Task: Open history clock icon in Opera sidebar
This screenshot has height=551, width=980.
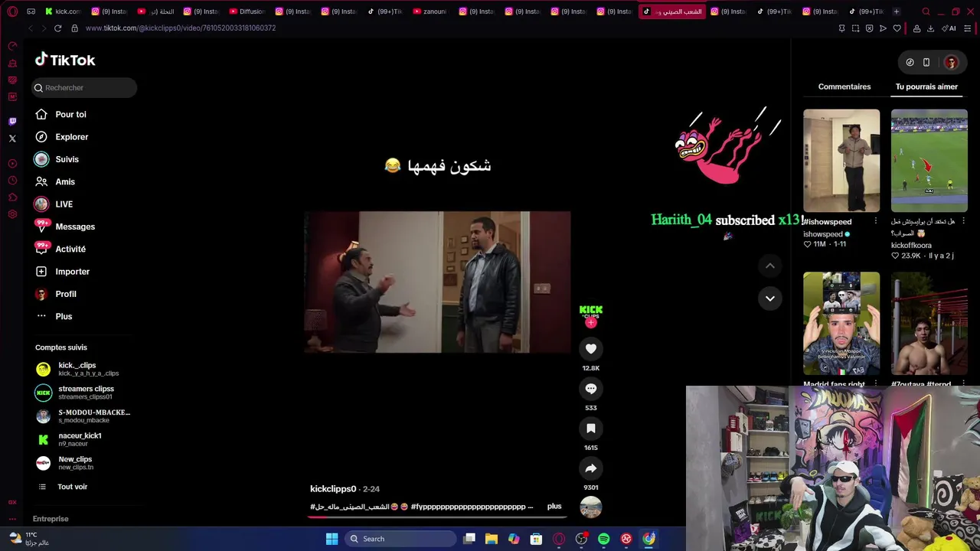Action: pyautogui.click(x=12, y=181)
